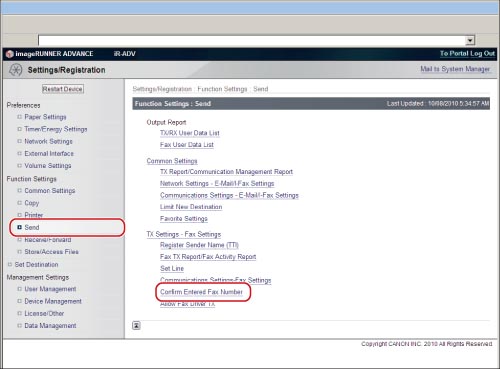This screenshot has height=369, width=500.
Task: Open Fax User Data List link
Action: point(187,145)
